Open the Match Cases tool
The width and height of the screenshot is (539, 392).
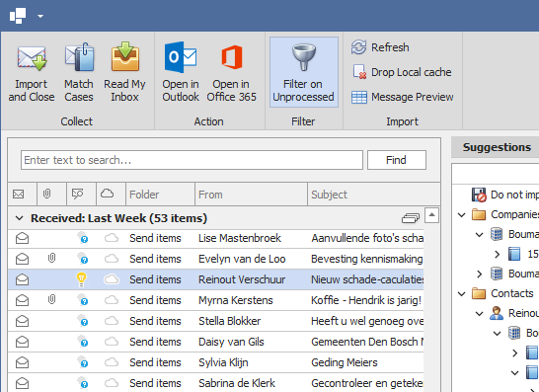click(79, 72)
